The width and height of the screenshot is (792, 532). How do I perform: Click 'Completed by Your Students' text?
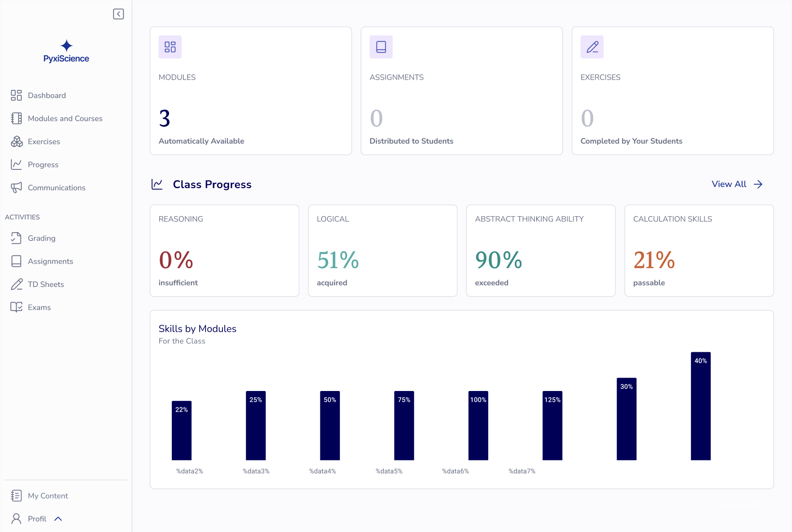(631, 141)
